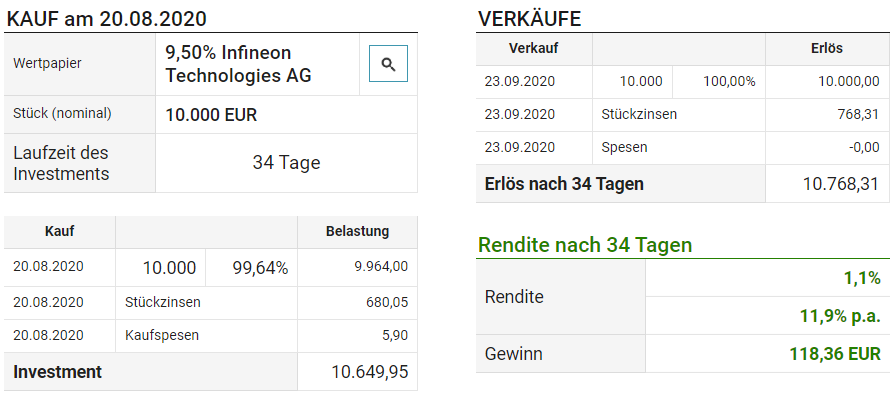Click the 34 Tage duration cell
896x398 pixels.
[x=286, y=163]
